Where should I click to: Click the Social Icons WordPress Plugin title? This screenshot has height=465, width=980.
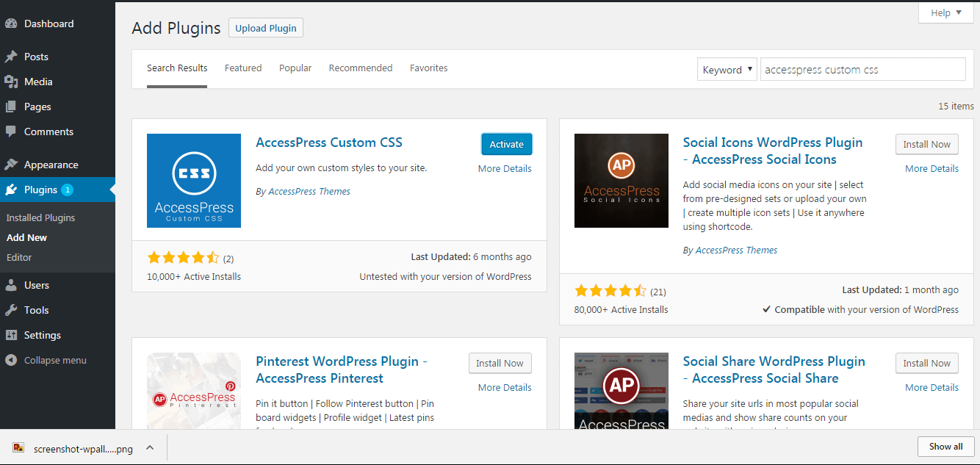773,151
